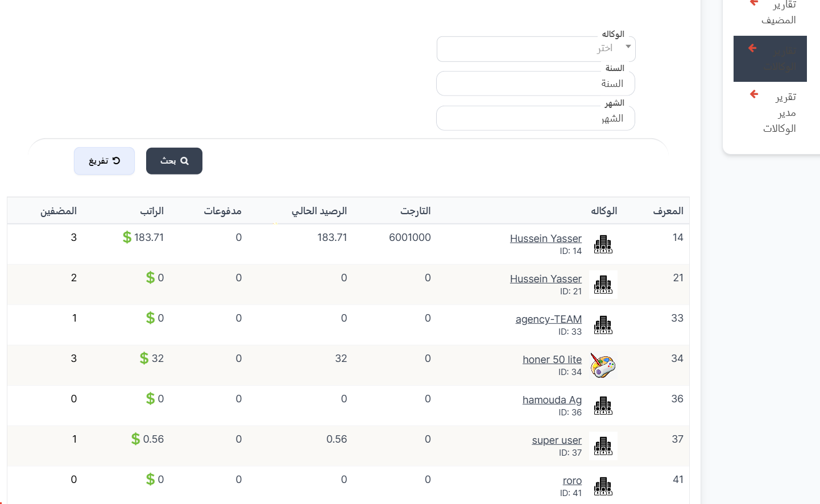This screenshot has width=820, height=504.
Task: Click the roro building icon
Action: click(603, 486)
